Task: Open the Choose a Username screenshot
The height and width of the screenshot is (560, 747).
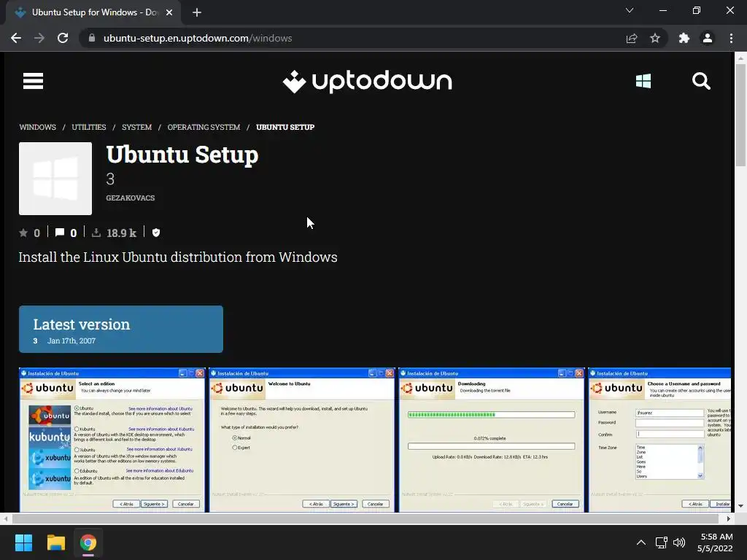Action: [659, 440]
